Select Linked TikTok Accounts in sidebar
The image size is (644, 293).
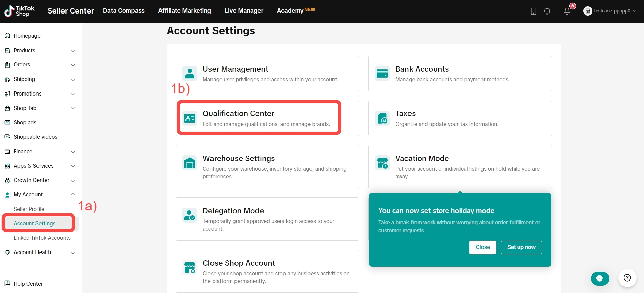(x=42, y=238)
